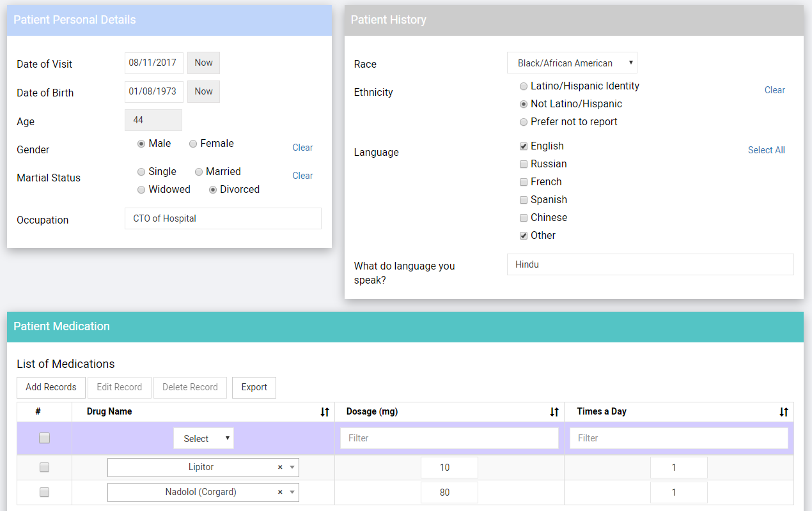Sort the Times a Day column
812x511 pixels.
783,411
